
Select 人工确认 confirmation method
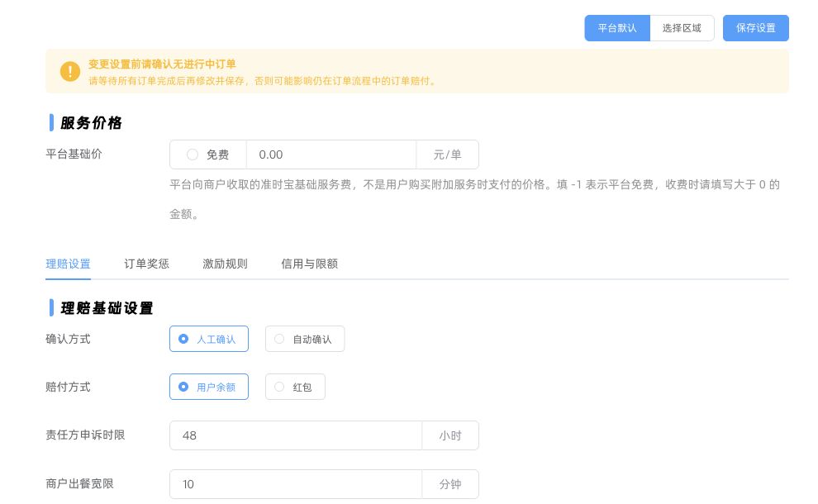[209, 339]
